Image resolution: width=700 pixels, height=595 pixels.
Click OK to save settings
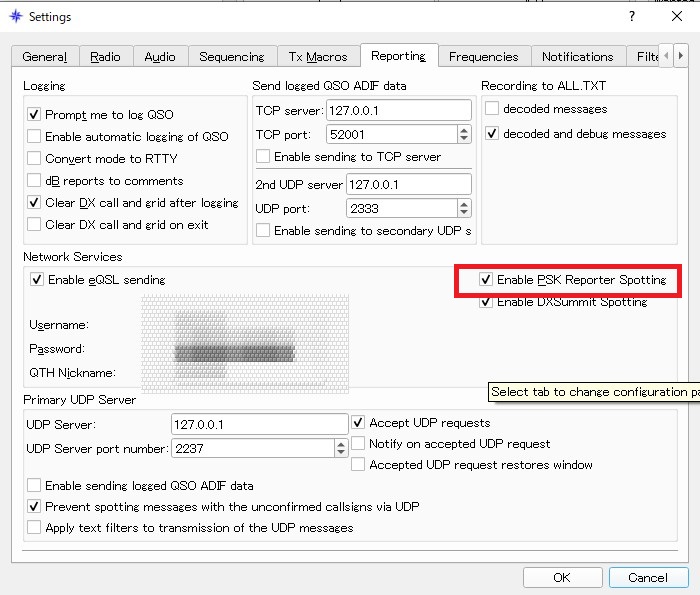coord(562,578)
